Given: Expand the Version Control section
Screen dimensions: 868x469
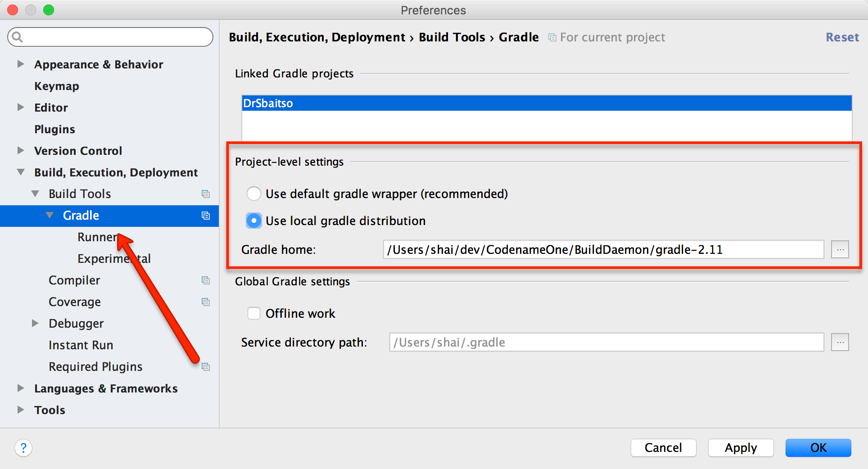Looking at the screenshot, I should tap(20, 150).
